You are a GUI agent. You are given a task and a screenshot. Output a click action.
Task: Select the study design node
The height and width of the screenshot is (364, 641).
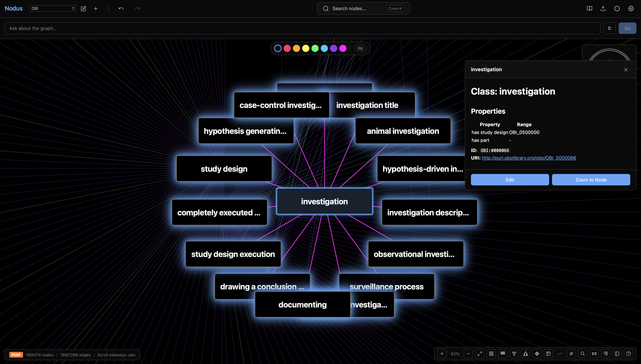coord(224,169)
